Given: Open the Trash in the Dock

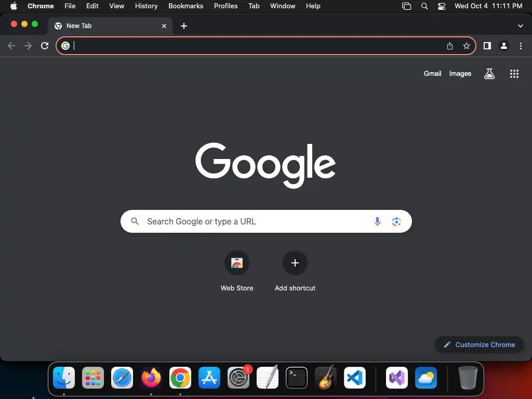Looking at the screenshot, I should tap(468, 378).
